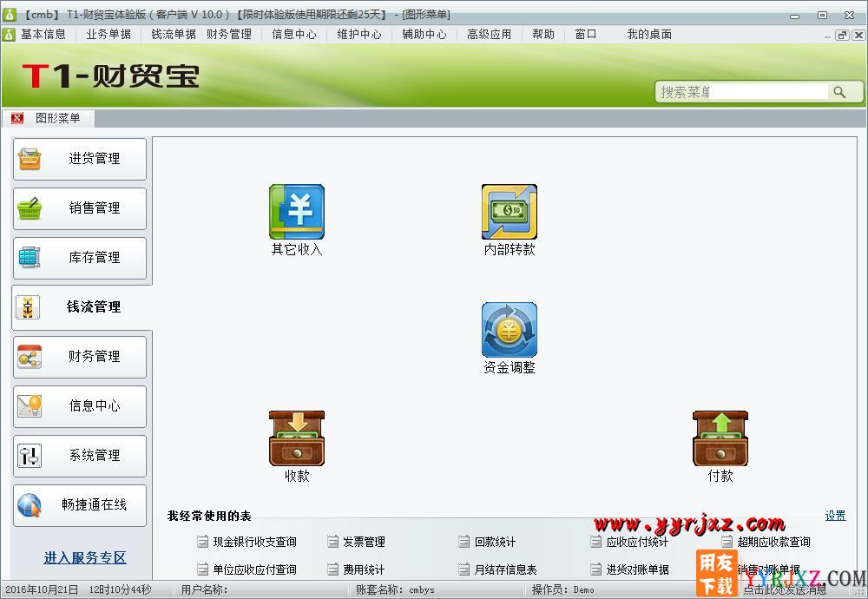The image size is (868, 599).
Task: Select 销售管理 in the sidebar
Action: pos(80,208)
